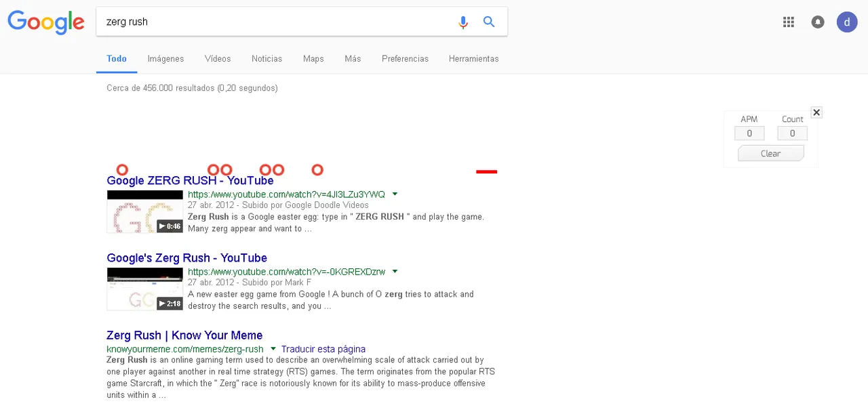Click the blue search magnifier icon

point(489,22)
